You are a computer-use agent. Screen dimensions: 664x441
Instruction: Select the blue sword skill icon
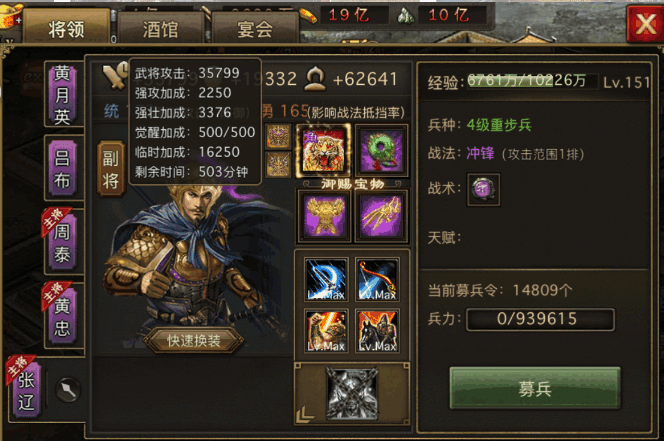click(326, 279)
